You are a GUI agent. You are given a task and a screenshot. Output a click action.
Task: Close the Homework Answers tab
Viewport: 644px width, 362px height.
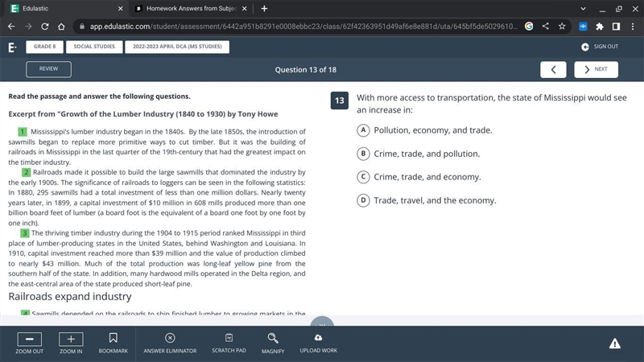point(245,8)
